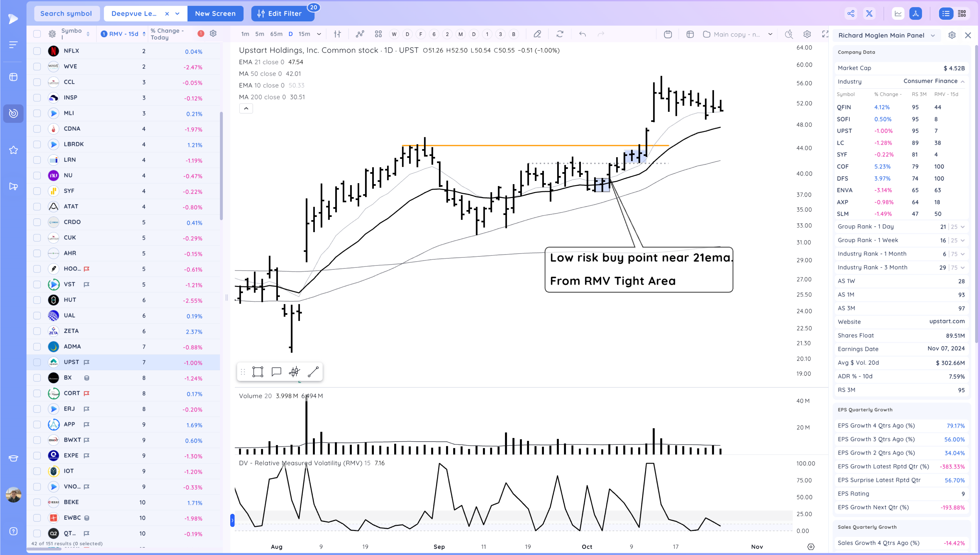Image resolution: width=980 pixels, height=555 pixels.
Task: Click the fullscreen chart icon
Action: pos(825,34)
